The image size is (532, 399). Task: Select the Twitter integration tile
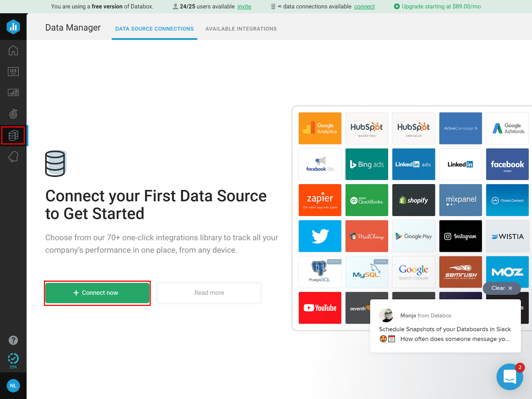tap(320, 236)
